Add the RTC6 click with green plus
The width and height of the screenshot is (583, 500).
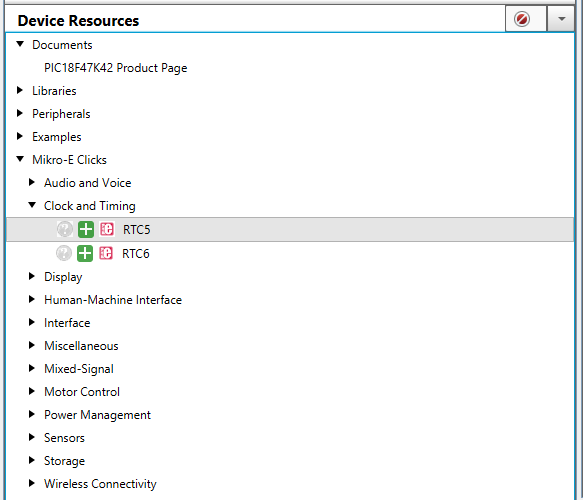coord(85,254)
